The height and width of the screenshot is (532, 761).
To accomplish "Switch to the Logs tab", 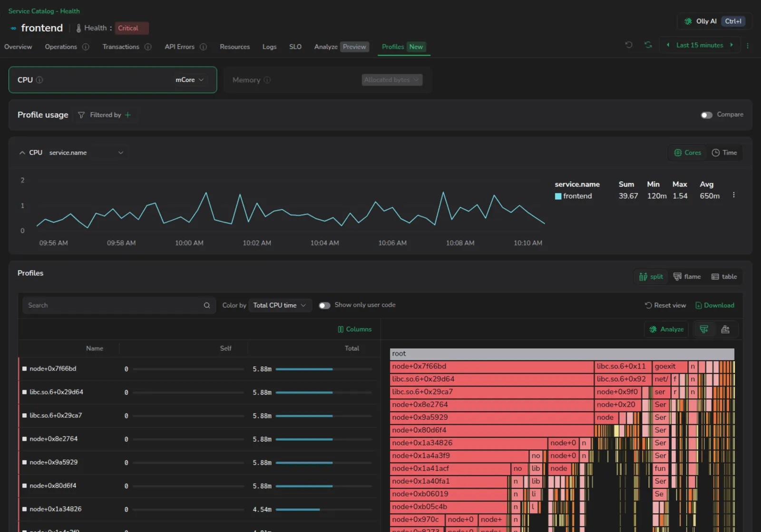I will 269,47.
